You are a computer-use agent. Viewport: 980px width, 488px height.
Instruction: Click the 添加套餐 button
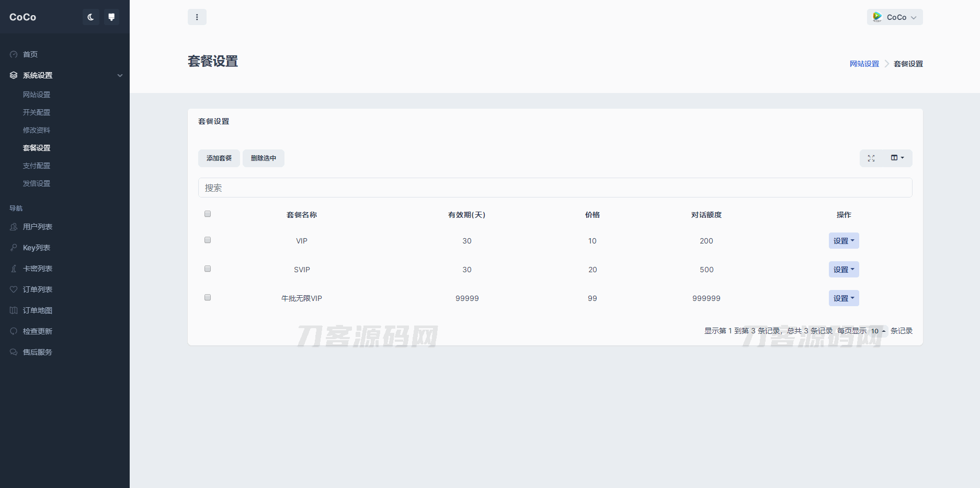[219, 158]
